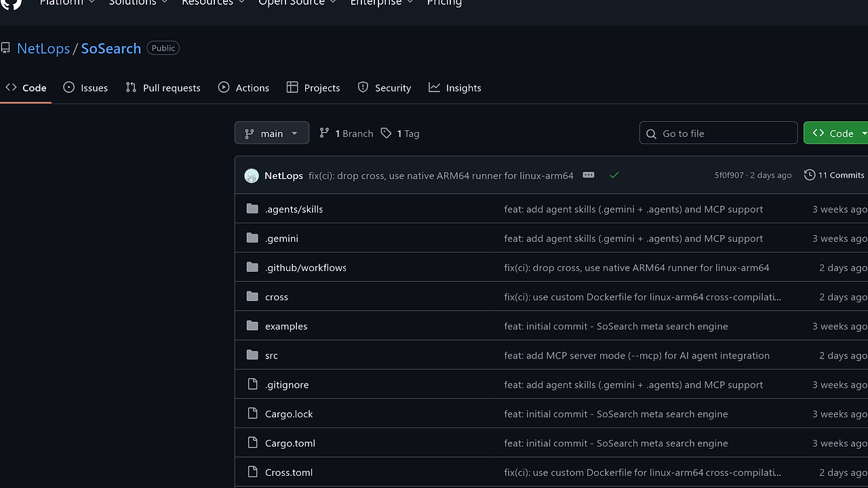Open the NetLops owner link
Viewport: 868px width, 488px height.
tap(43, 48)
